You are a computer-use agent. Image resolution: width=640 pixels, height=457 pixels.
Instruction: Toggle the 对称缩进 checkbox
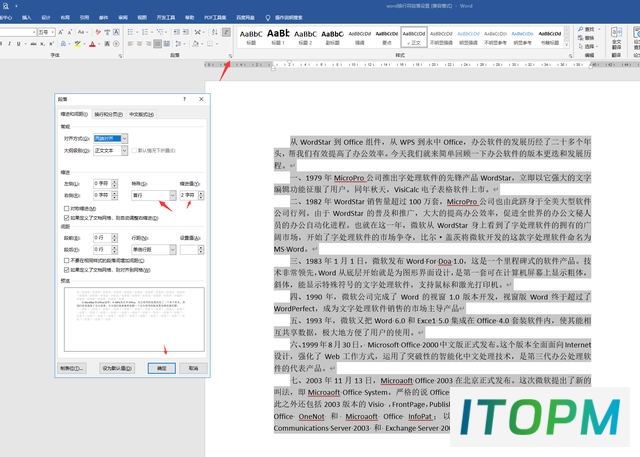(67, 209)
